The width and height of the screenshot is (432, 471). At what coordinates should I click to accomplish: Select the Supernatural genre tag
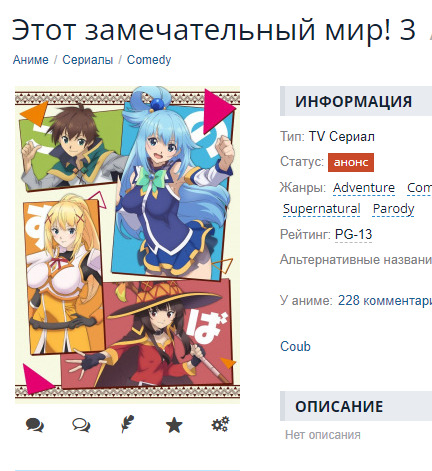click(x=321, y=209)
